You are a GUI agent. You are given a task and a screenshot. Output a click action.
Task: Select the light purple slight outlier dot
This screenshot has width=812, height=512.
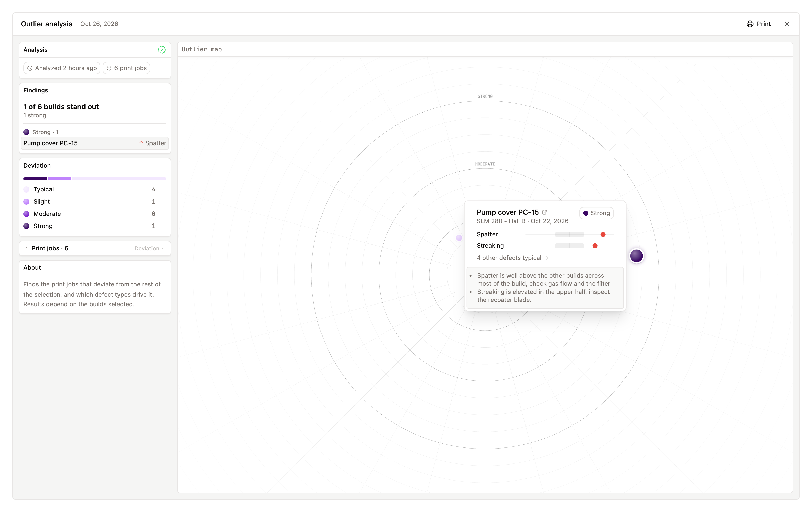click(x=459, y=238)
